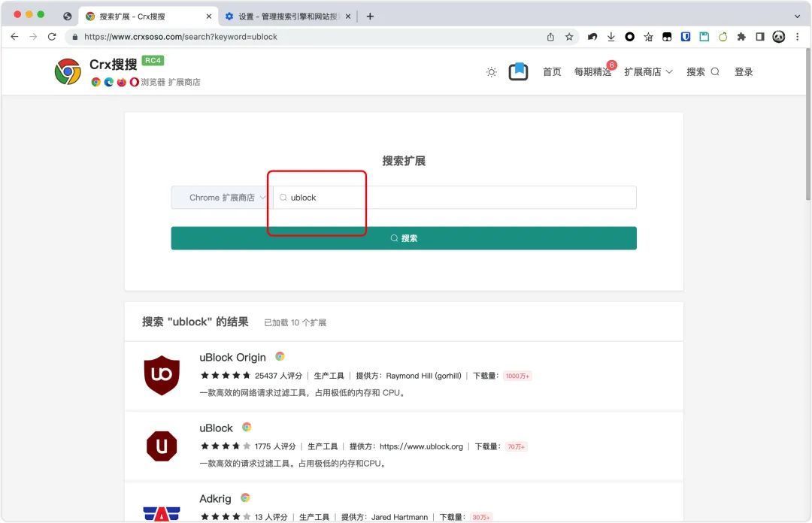
Task: Click the 25437 人评分 rating text
Action: coord(278,376)
